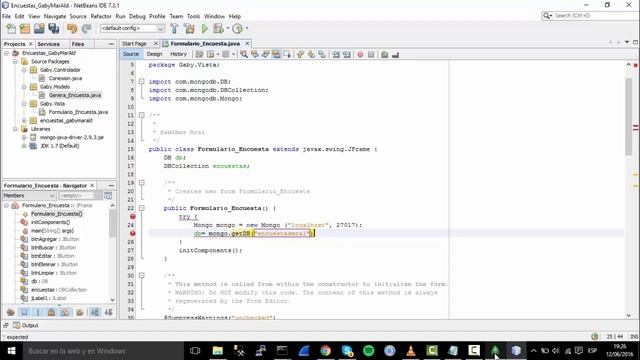Collapse the Source Packages node

point(15,62)
